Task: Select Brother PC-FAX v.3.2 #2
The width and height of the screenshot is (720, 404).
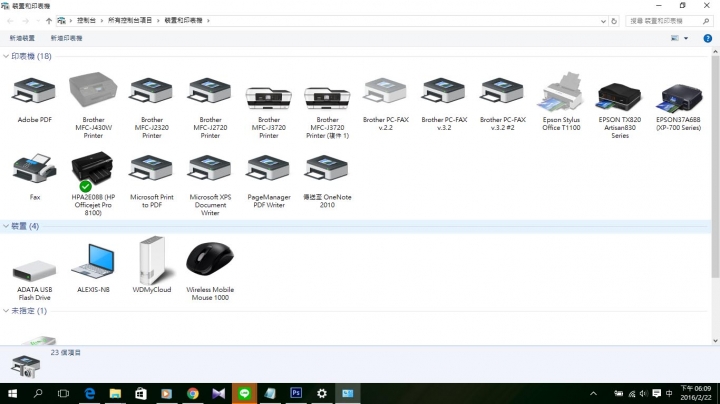Action: click(502, 91)
